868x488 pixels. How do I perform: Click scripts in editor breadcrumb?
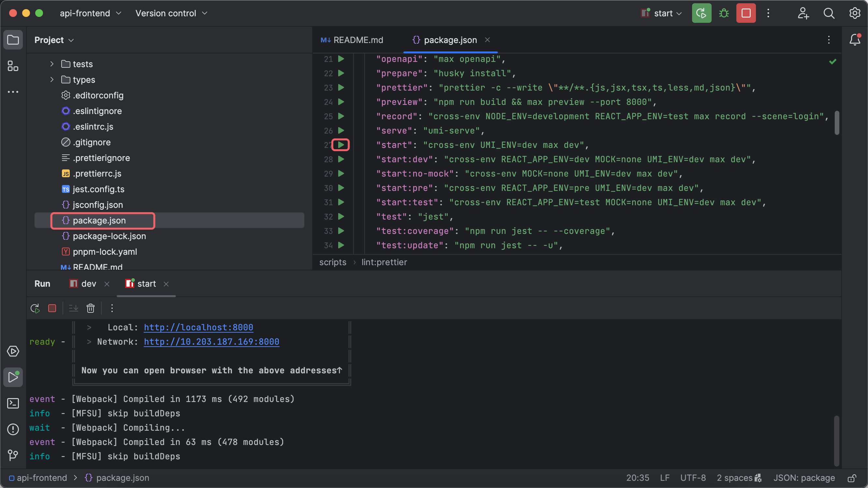[x=333, y=262]
